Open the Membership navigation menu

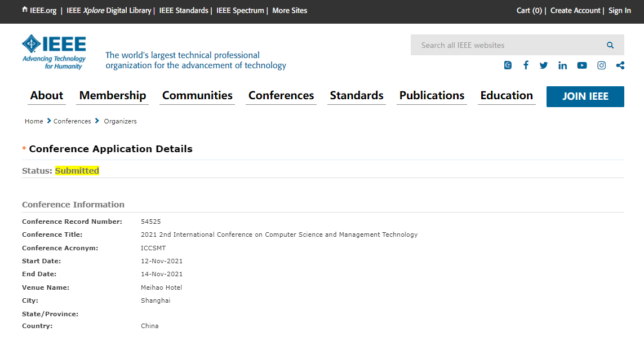pyautogui.click(x=113, y=95)
